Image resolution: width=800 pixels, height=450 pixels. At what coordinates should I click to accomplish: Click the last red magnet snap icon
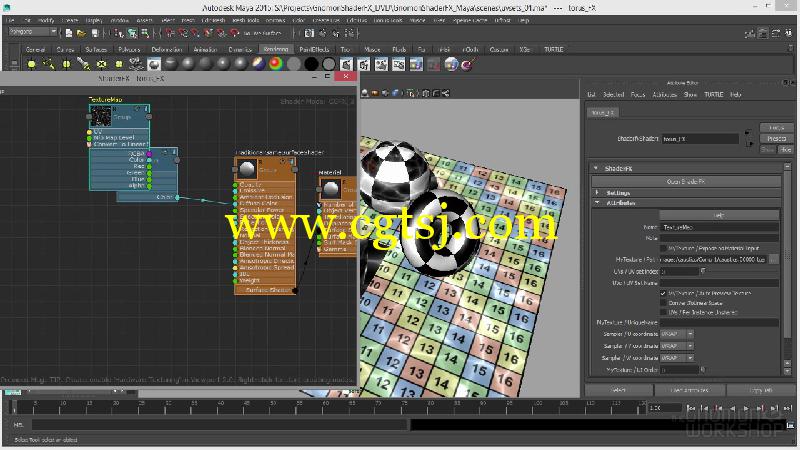click(234, 33)
